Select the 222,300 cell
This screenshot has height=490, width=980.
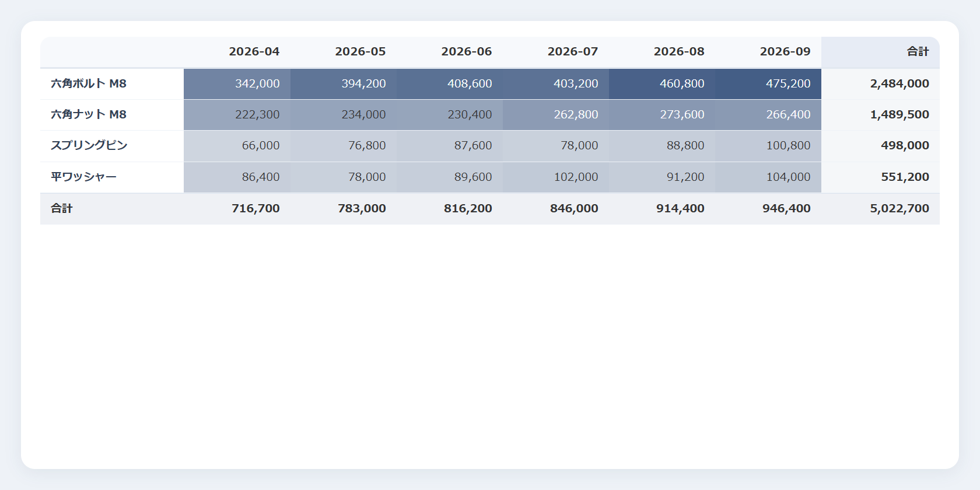[x=237, y=115]
